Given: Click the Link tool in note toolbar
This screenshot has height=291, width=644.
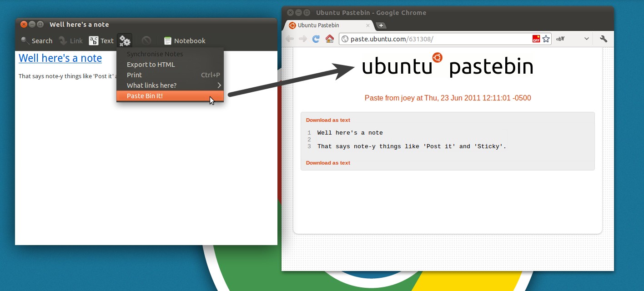Looking at the screenshot, I should (70, 41).
